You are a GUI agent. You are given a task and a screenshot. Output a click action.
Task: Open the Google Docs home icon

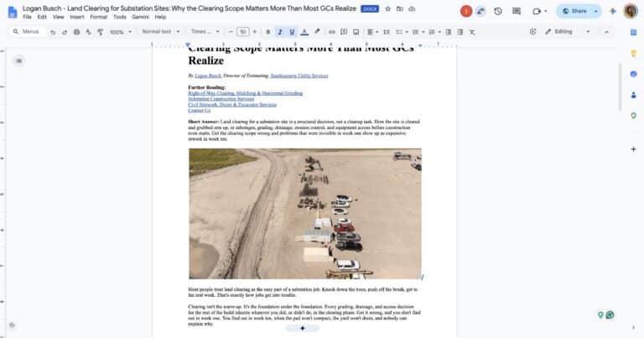click(x=13, y=13)
